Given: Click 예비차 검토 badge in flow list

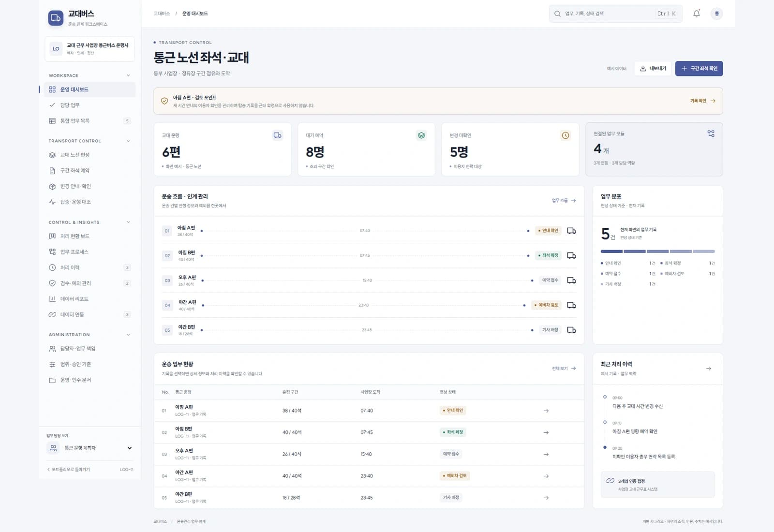Looking at the screenshot, I should click(x=546, y=305).
